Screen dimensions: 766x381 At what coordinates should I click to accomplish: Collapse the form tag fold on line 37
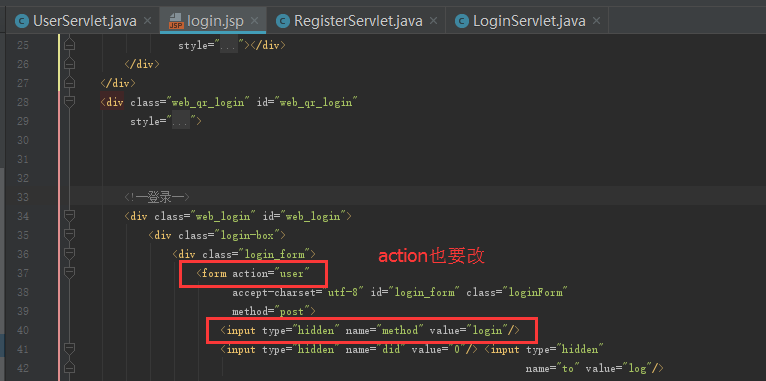click(70, 273)
